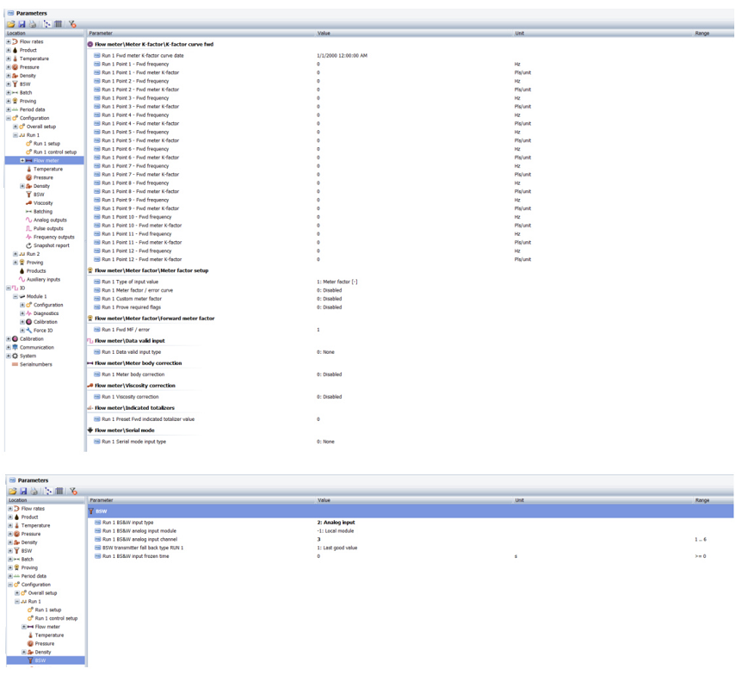Click the System gear icon
The width and height of the screenshot is (735, 700).
point(15,356)
